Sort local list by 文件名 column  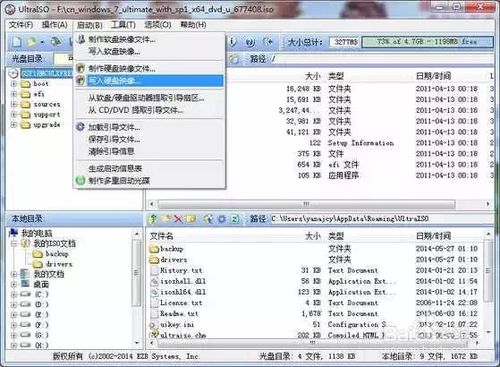pos(161,236)
